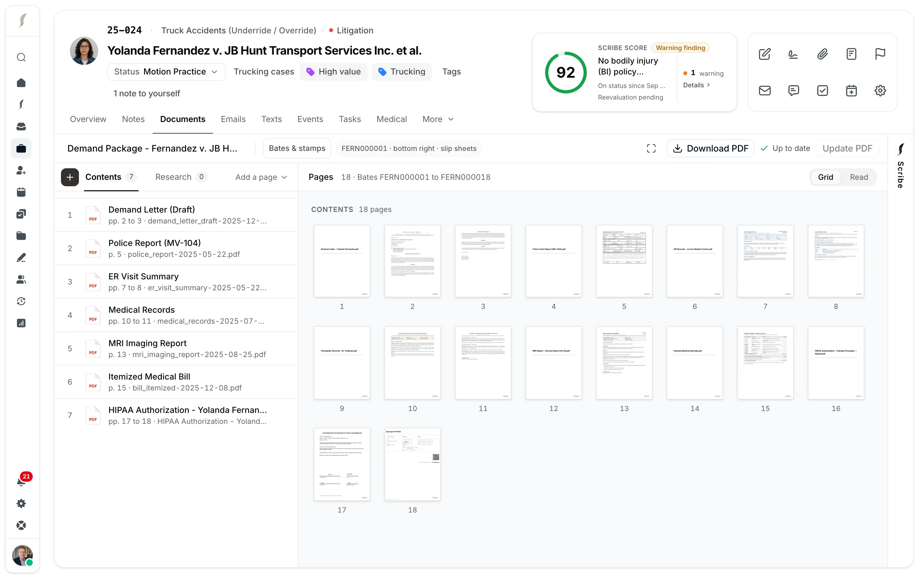Click the case settings gear icon
Screen dimensions: 924x578
[x=880, y=91]
